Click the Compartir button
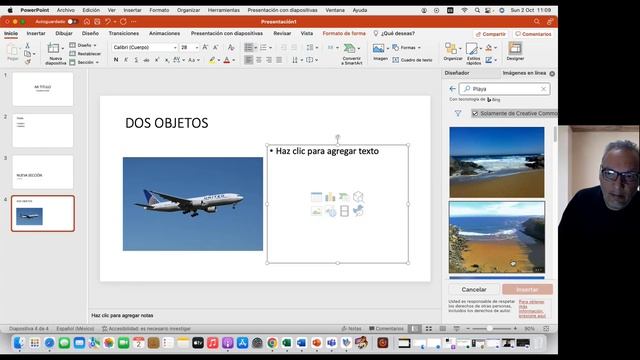Viewport: 640px width, 360px height. 491,34
